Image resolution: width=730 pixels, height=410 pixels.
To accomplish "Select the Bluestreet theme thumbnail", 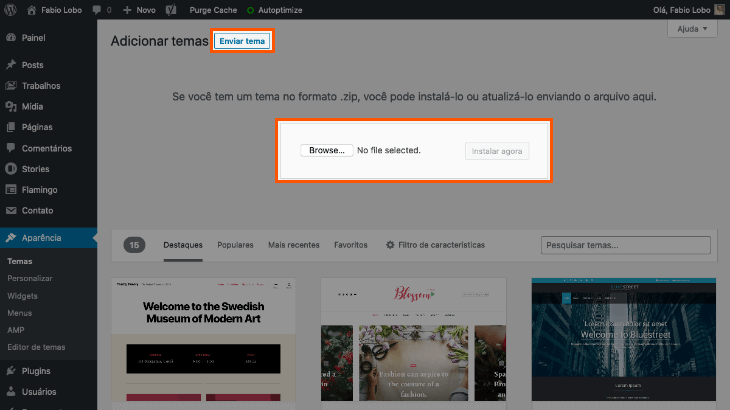I will pyautogui.click(x=624, y=340).
